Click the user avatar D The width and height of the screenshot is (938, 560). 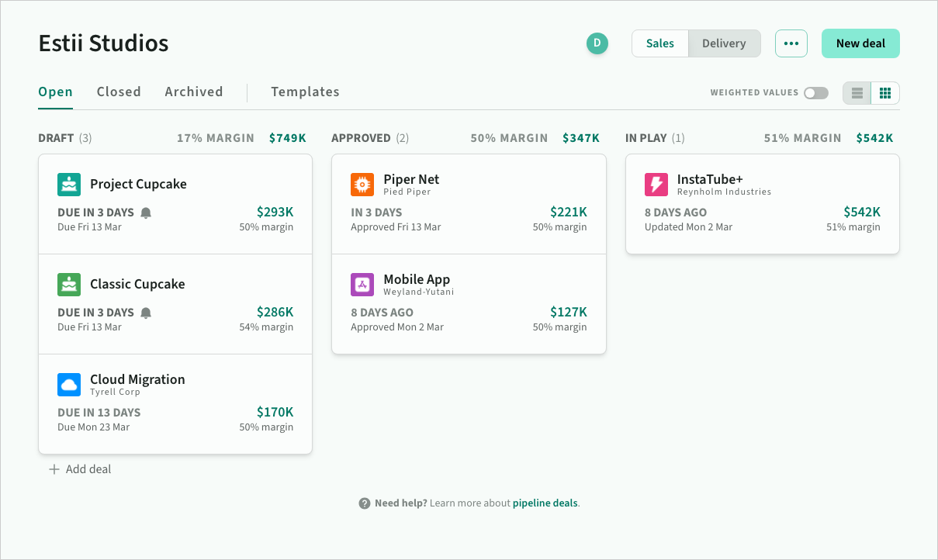(x=597, y=43)
